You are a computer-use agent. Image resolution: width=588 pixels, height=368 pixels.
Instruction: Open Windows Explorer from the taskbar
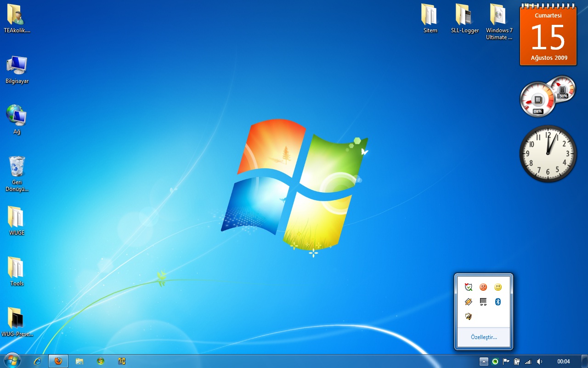pyautogui.click(x=79, y=361)
